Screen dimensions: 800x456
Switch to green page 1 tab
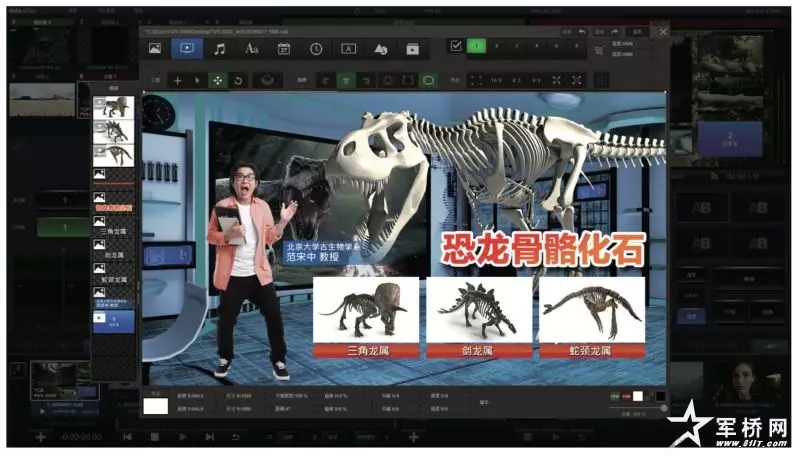477,46
